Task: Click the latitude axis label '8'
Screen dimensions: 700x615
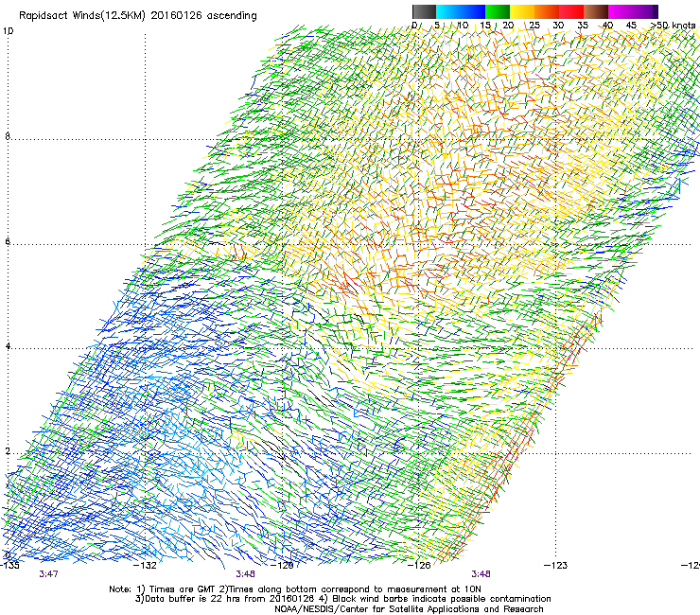Action: tap(8, 136)
